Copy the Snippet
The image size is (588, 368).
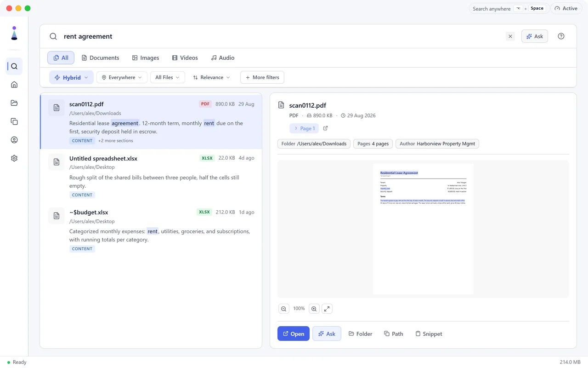(429, 333)
